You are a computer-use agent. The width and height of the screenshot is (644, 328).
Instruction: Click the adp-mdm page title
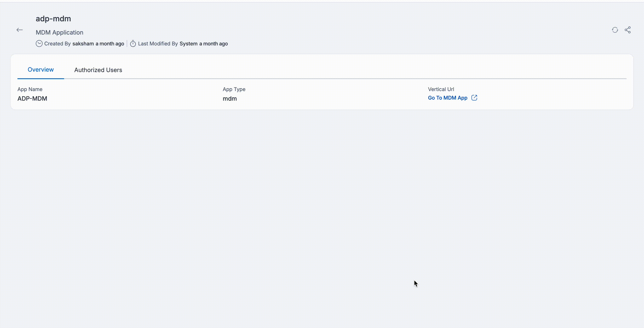pyautogui.click(x=53, y=19)
